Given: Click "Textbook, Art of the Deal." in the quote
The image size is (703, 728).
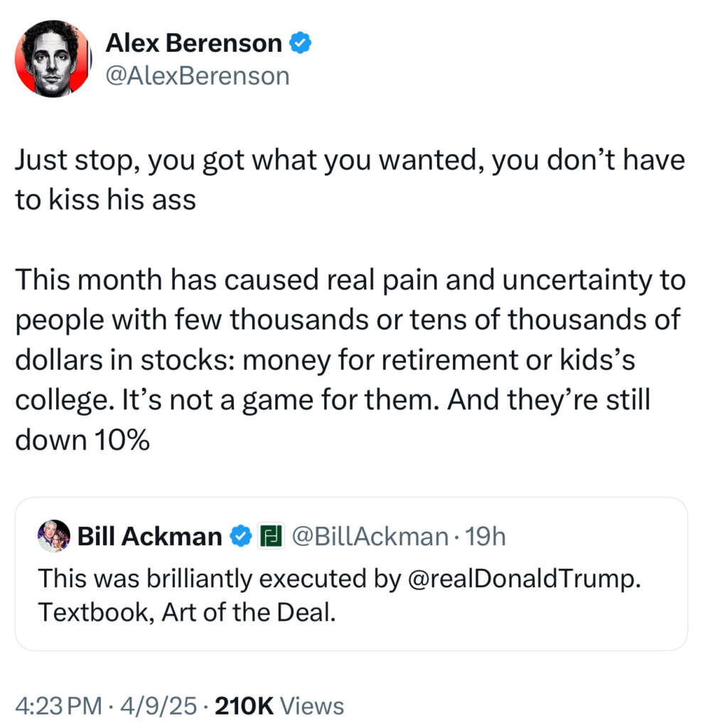Looking at the screenshot, I should [x=186, y=611].
